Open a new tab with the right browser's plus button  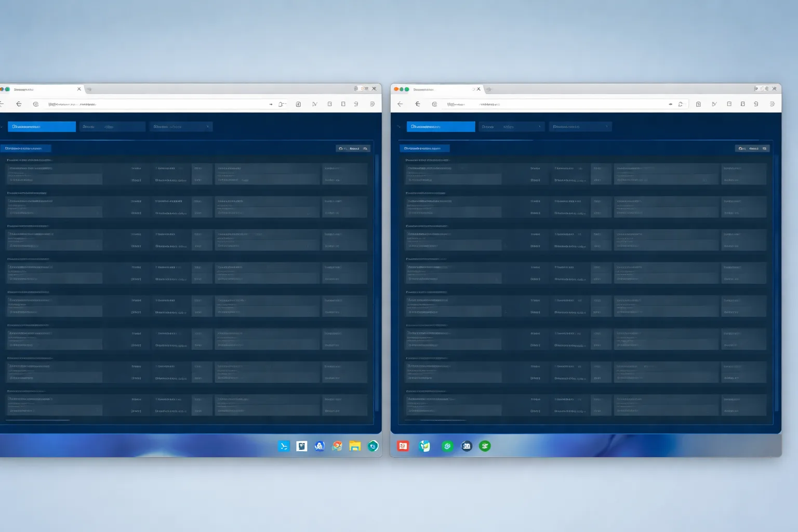[x=489, y=89]
